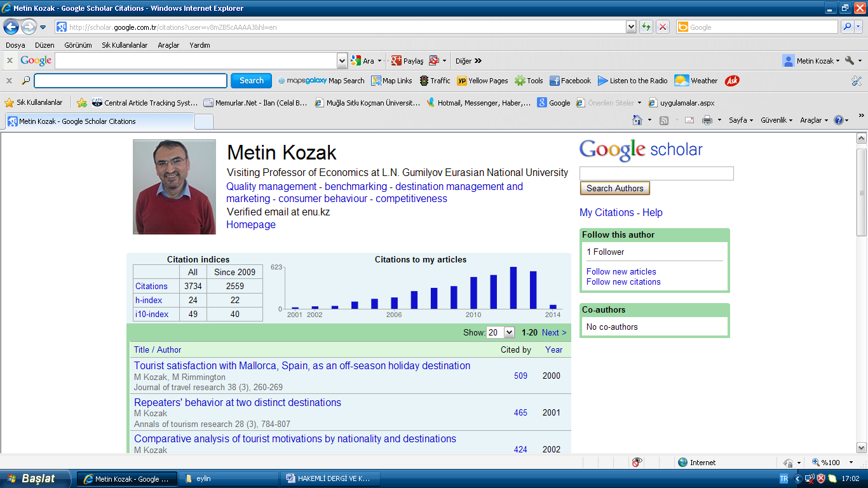The image size is (868, 488).
Task: Open Yellow Pages from the toolbar
Action: click(482, 81)
